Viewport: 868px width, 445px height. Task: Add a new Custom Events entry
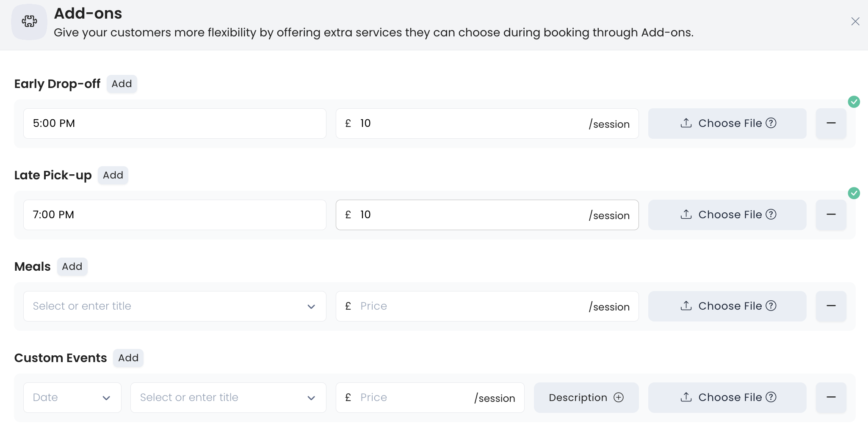[128, 358]
